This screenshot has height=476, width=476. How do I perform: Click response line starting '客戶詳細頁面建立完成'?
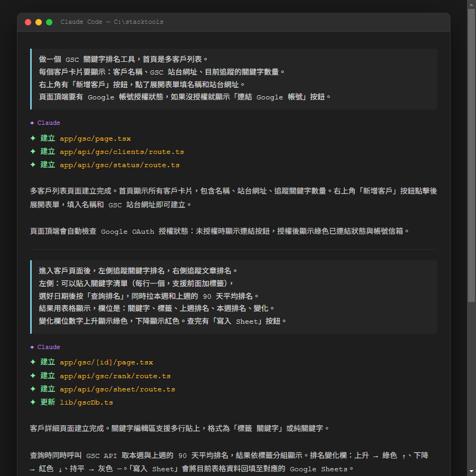point(180,428)
